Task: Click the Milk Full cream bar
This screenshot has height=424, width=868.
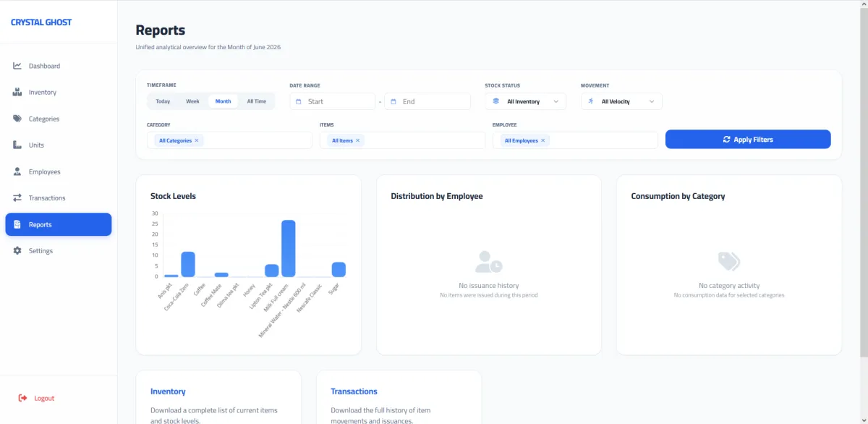Action: tap(289, 249)
